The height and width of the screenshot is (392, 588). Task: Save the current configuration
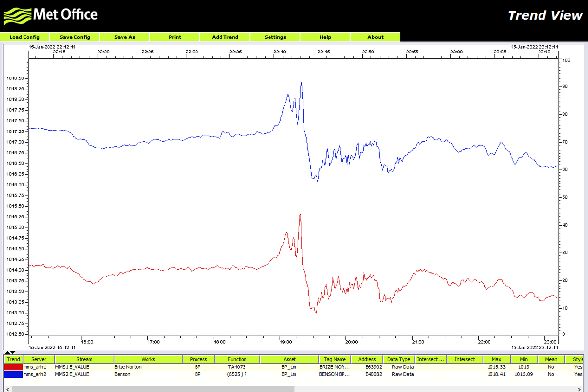click(x=74, y=37)
